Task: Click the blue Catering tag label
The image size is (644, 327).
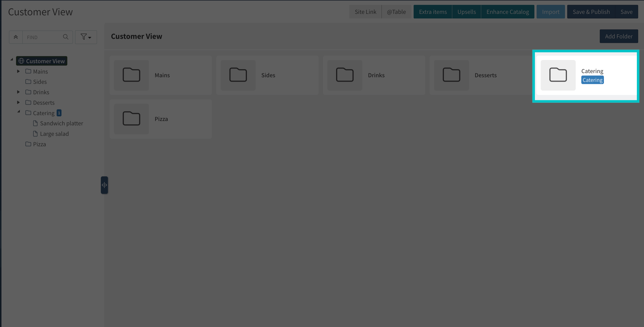Action: click(x=592, y=80)
